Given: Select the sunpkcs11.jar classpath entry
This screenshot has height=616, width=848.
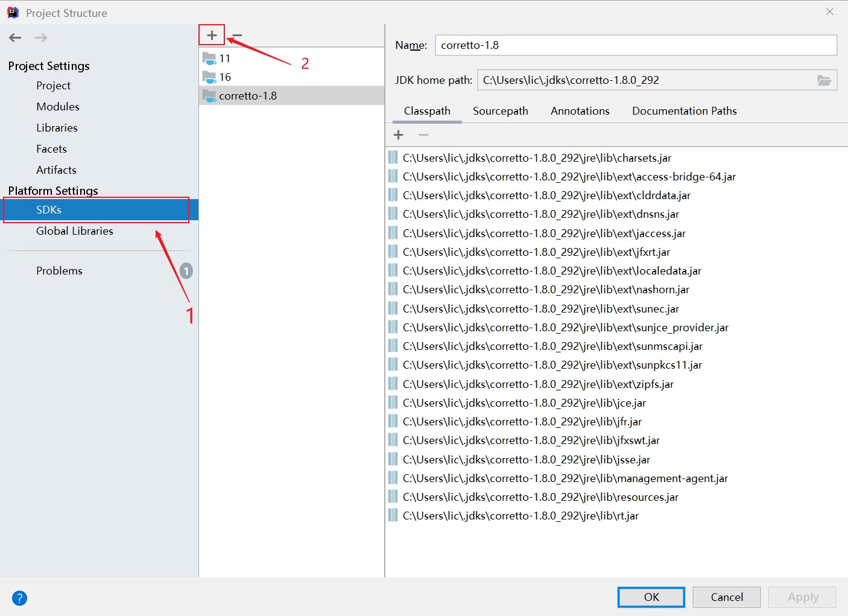Looking at the screenshot, I should tap(616, 365).
